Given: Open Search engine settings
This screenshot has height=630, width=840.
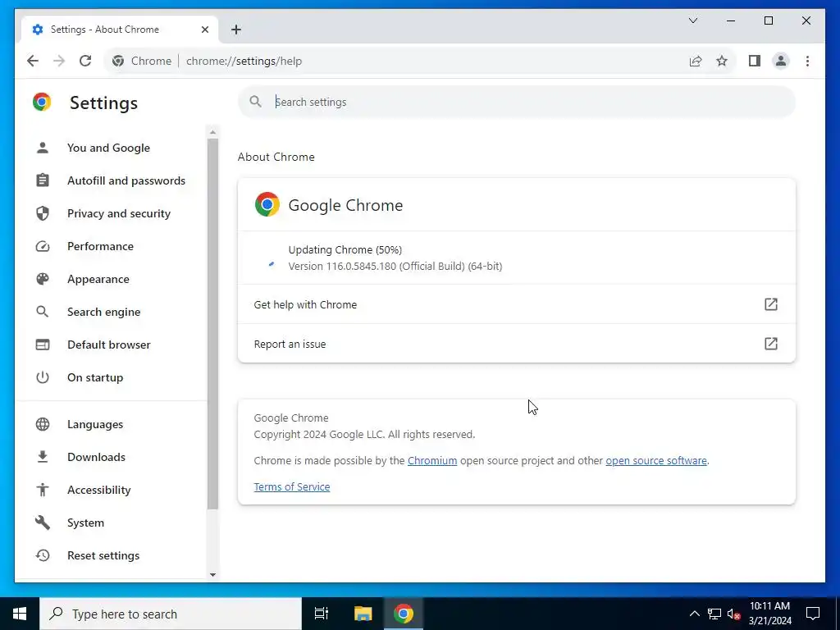Looking at the screenshot, I should pyautogui.click(x=103, y=312).
